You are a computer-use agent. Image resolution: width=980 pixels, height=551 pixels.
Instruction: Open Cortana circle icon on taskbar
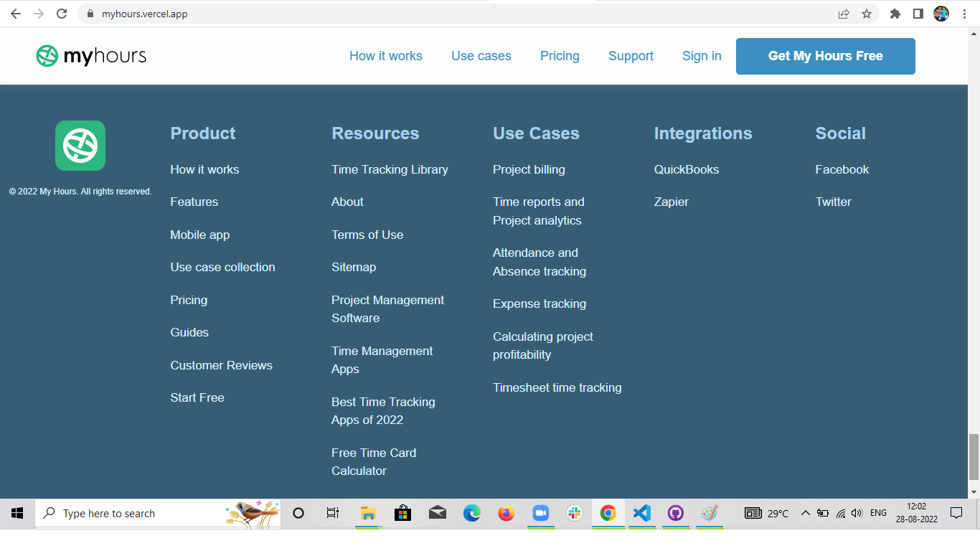(298, 513)
